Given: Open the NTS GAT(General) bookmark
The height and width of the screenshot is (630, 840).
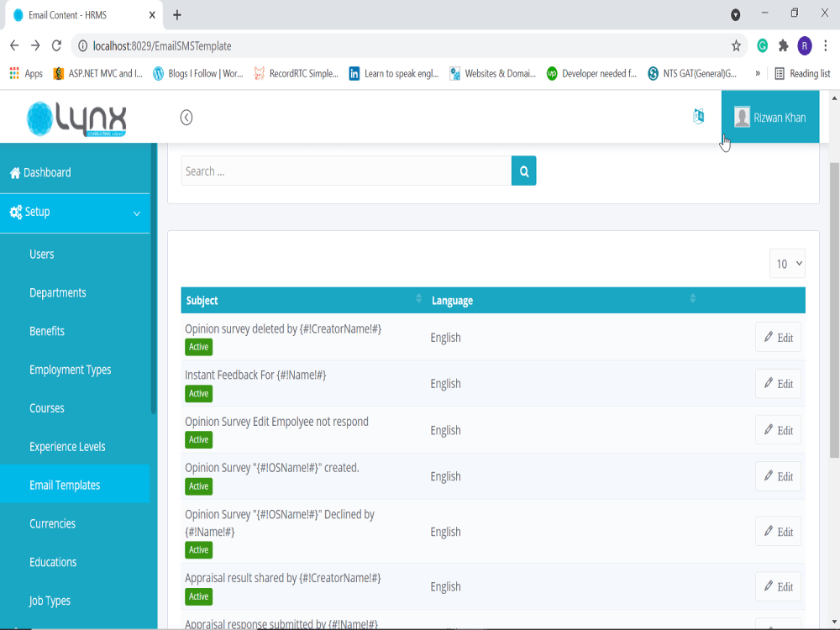Looking at the screenshot, I should click(692, 73).
